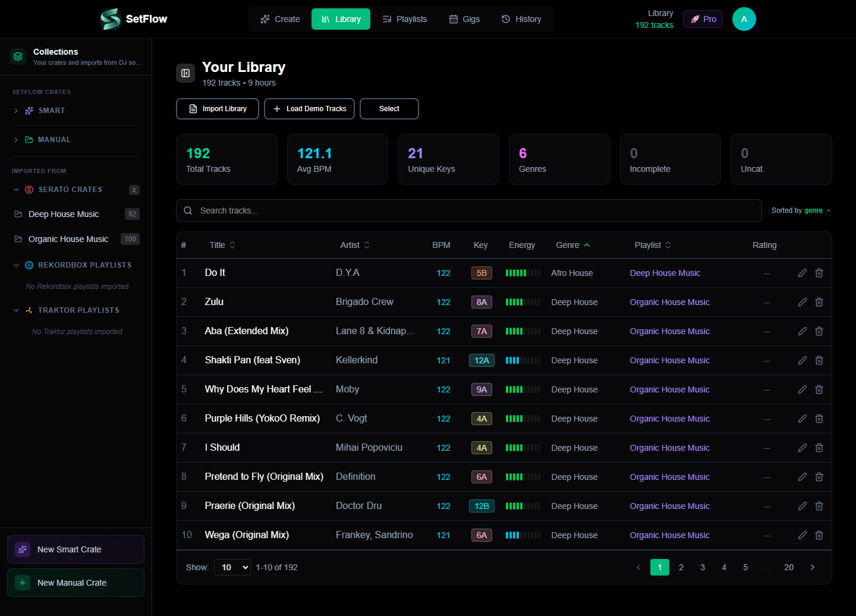856x616 pixels.
Task: Click edit pencil for Do It track
Action: (802, 273)
